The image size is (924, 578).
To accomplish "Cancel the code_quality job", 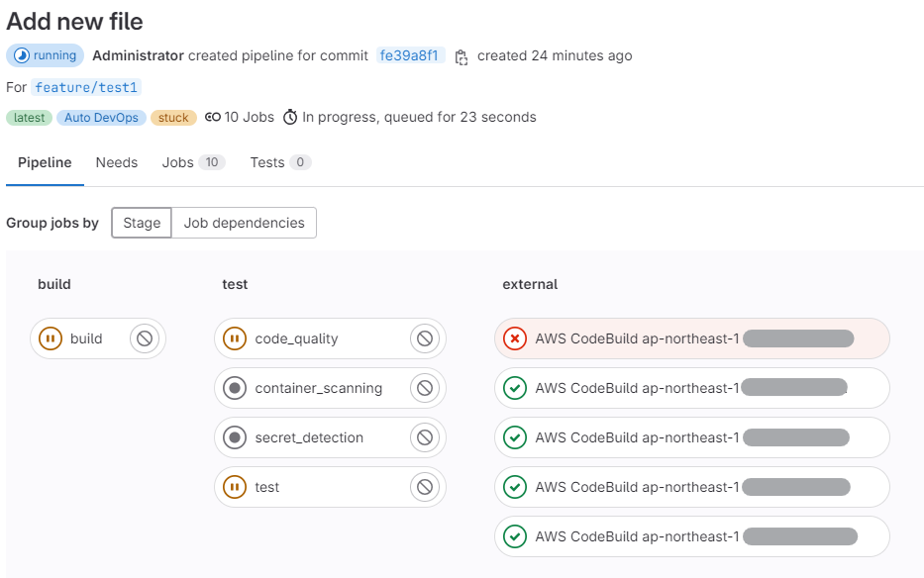I will (426, 338).
